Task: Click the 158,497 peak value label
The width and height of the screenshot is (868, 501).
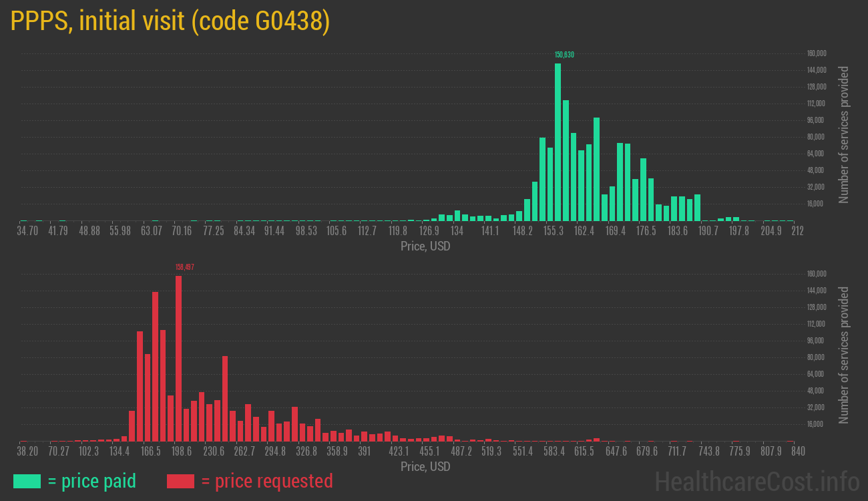Action: tap(185, 267)
